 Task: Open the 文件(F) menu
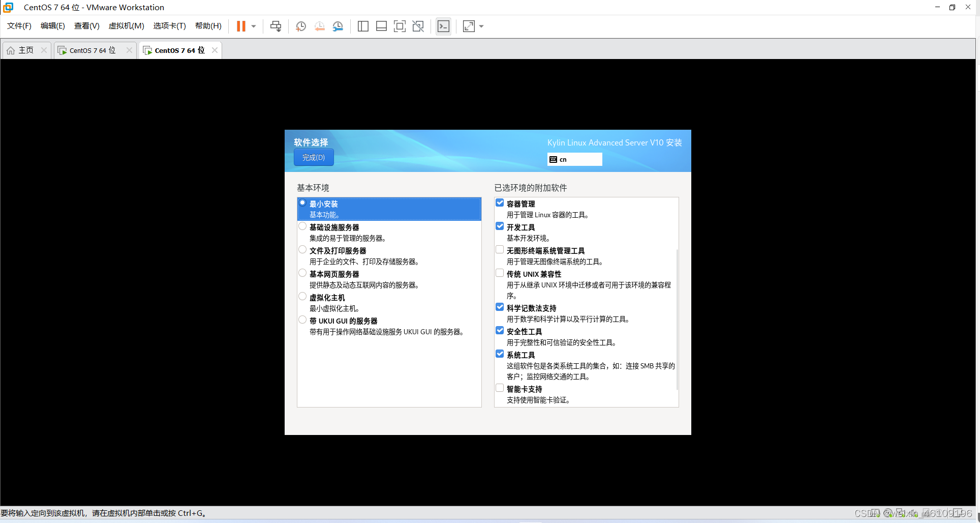(x=19, y=26)
